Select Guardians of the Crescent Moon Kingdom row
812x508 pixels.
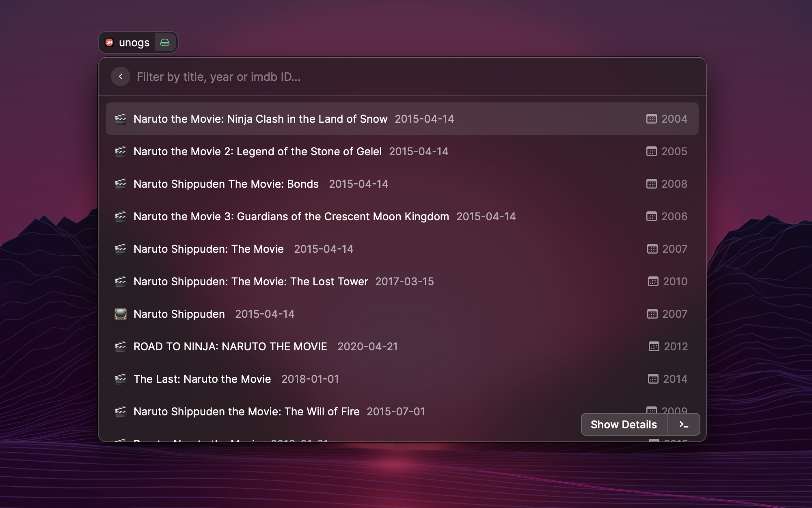pyautogui.click(x=291, y=217)
